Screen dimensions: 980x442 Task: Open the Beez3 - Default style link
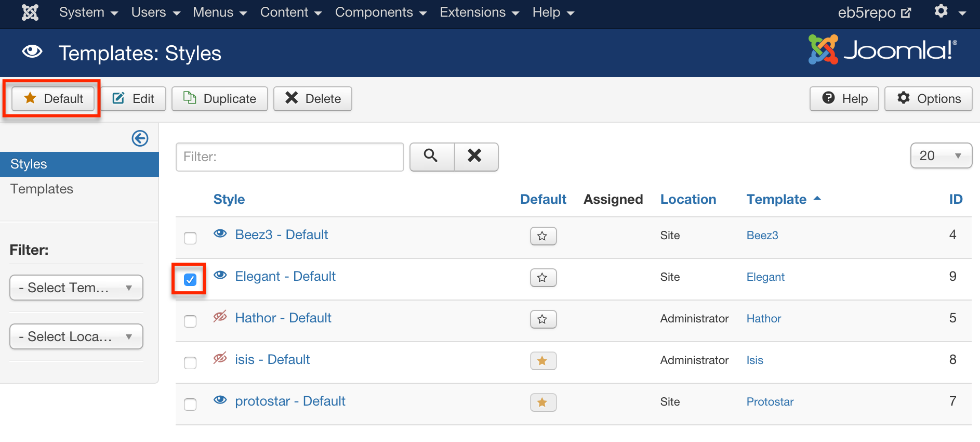(282, 235)
